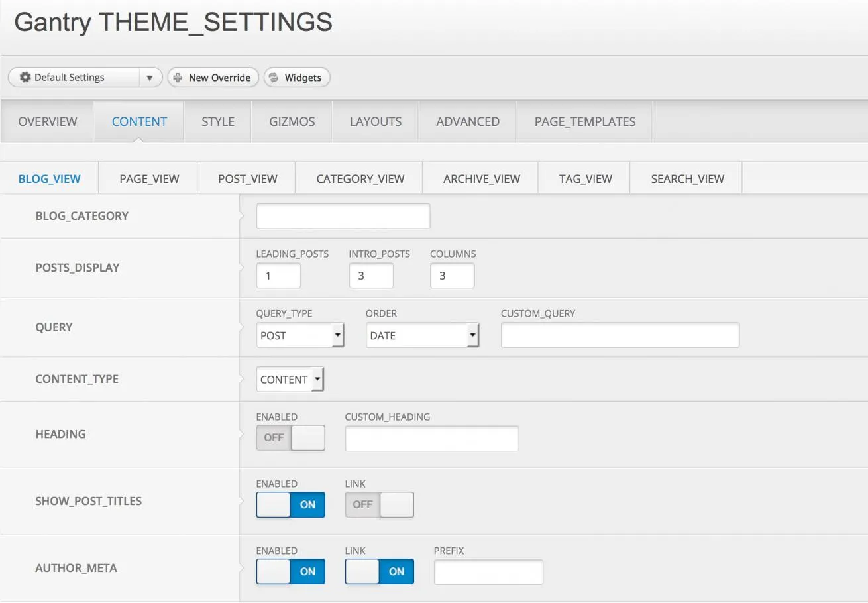Focus the AUTHOR_META prefix field
The image size is (868, 603).
coord(488,572)
